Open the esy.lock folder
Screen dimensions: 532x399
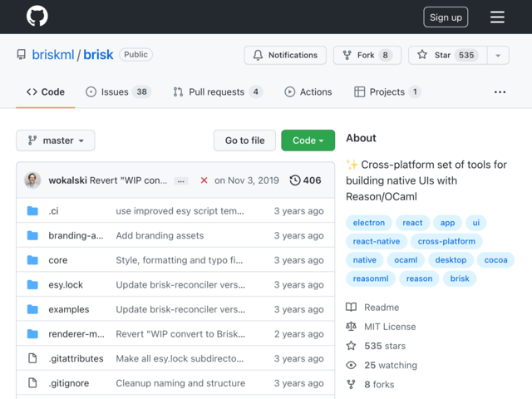[66, 284]
